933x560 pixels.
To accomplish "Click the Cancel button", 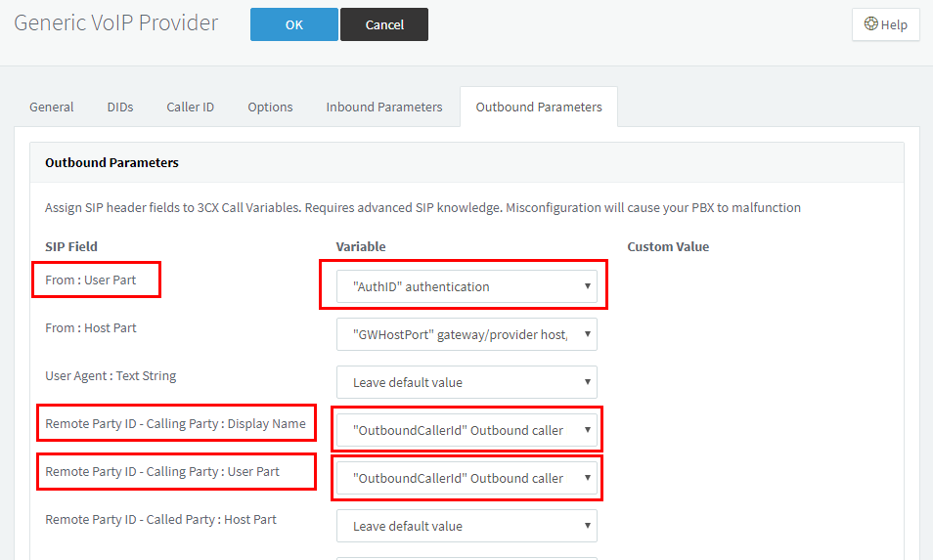I will click(384, 24).
